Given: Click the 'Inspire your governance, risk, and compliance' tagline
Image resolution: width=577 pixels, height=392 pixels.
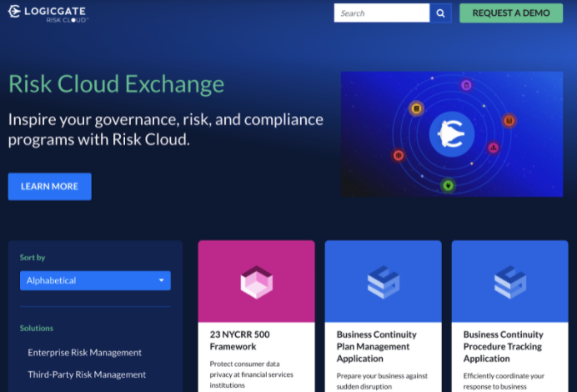Looking at the screenshot, I should tap(166, 129).
